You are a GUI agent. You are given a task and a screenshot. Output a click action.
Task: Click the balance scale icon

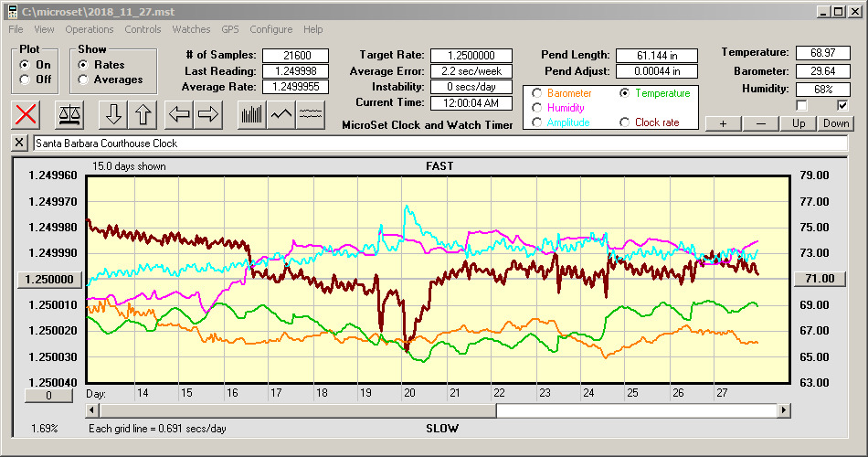pos(69,114)
